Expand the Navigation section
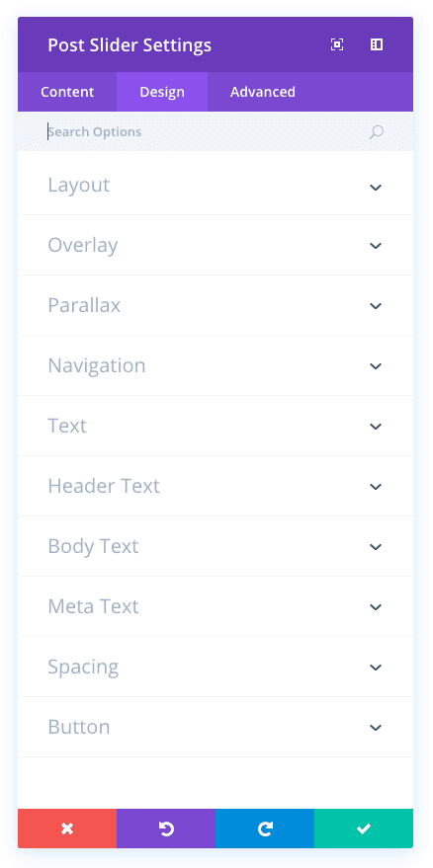The image size is (433, 868). point(216,366)
